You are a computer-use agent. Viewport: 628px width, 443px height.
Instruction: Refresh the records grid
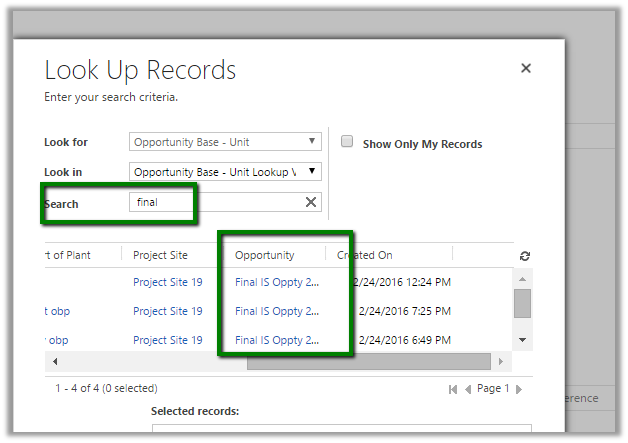pos(525,256)
